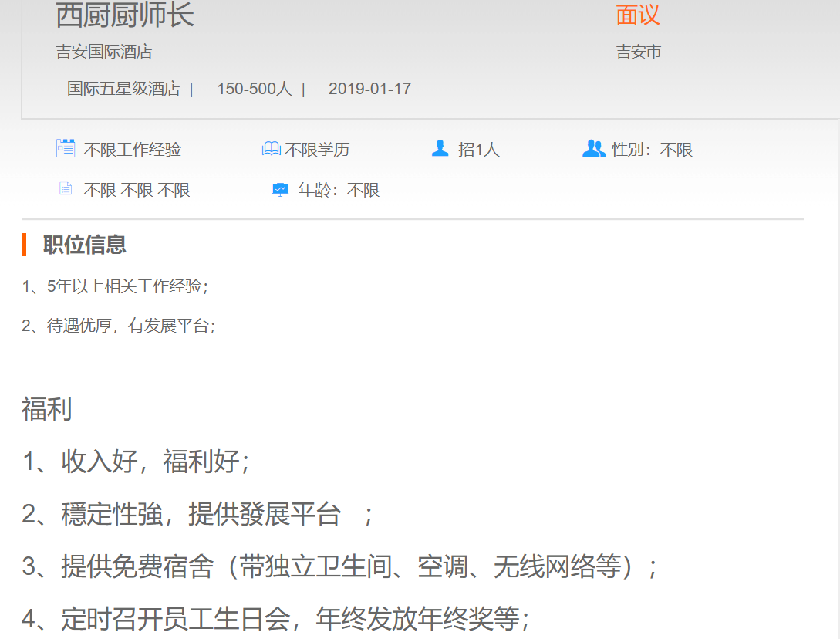Click the 年龄：不限 age text
Image resolution: width=840 pixels, height=639 pixels.
[x=339, y=191]
